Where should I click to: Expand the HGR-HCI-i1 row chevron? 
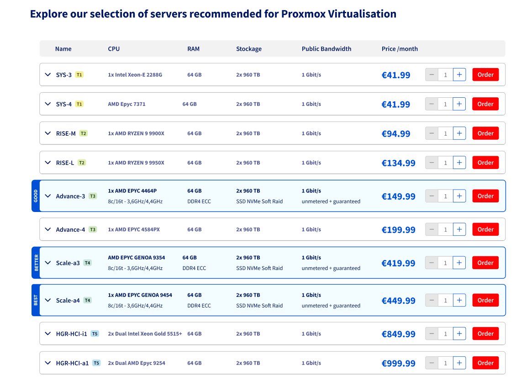click(x=48, y=334)
